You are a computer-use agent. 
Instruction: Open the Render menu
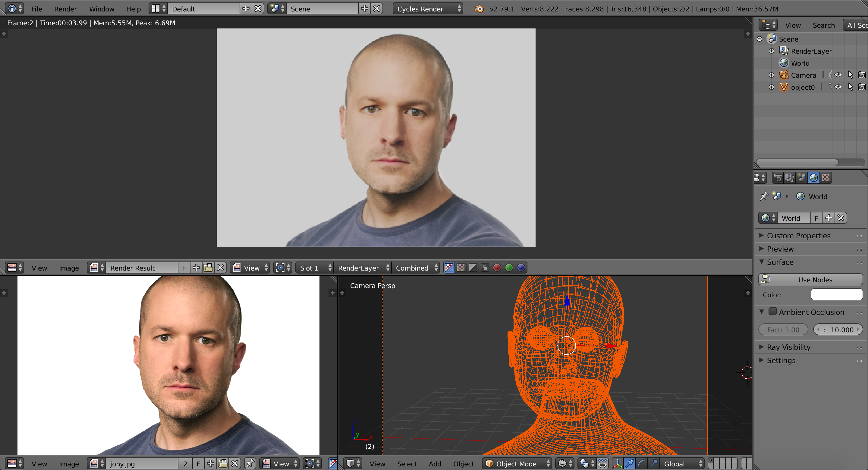click(65, 9)
